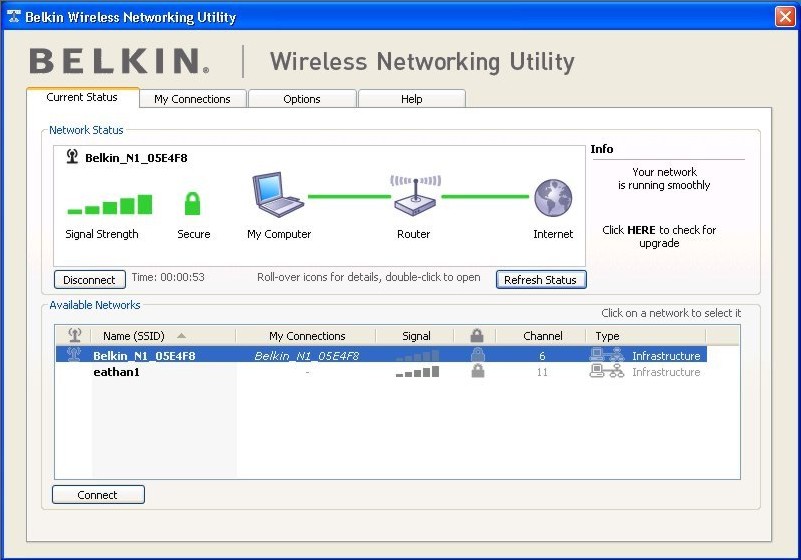
Task: Click the Connect button
Action: pyautogui.click(x=98, y=495)
